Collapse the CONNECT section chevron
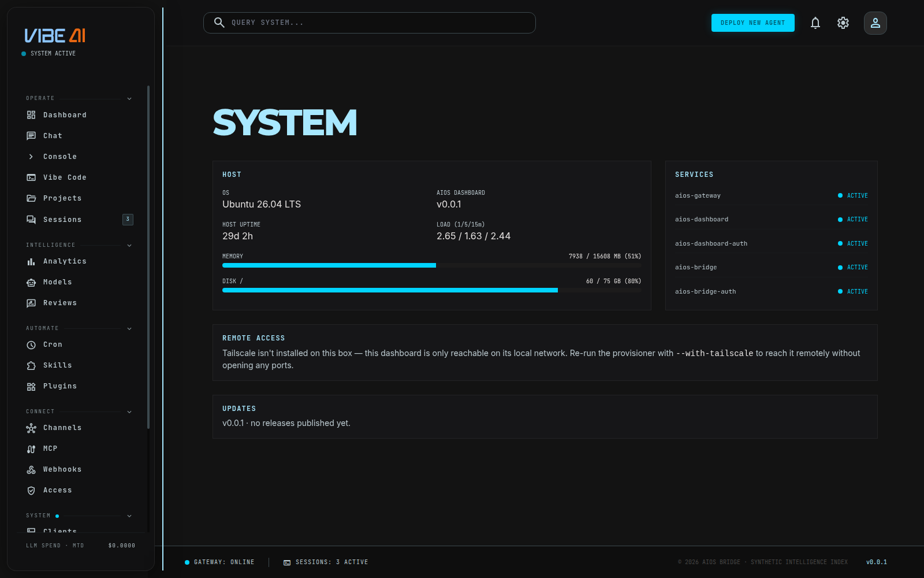Viewport: 924px width, 578px height. 129,412
